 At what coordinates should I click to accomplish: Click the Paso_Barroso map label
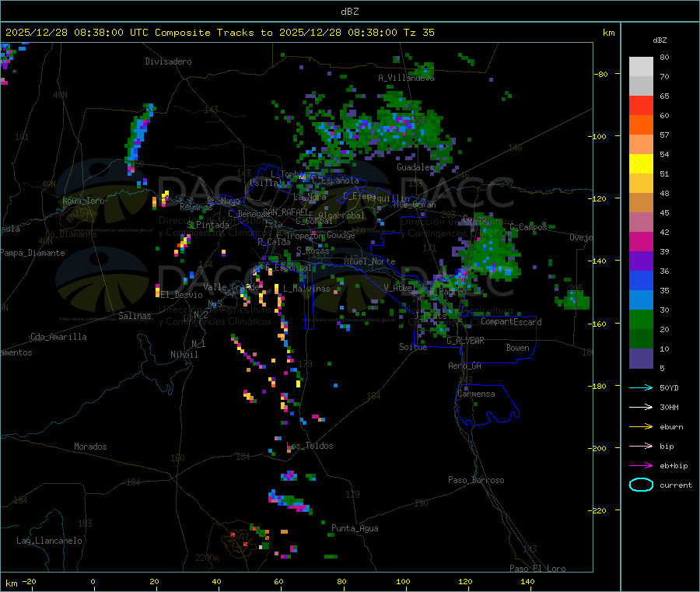(x=476, y=480)
